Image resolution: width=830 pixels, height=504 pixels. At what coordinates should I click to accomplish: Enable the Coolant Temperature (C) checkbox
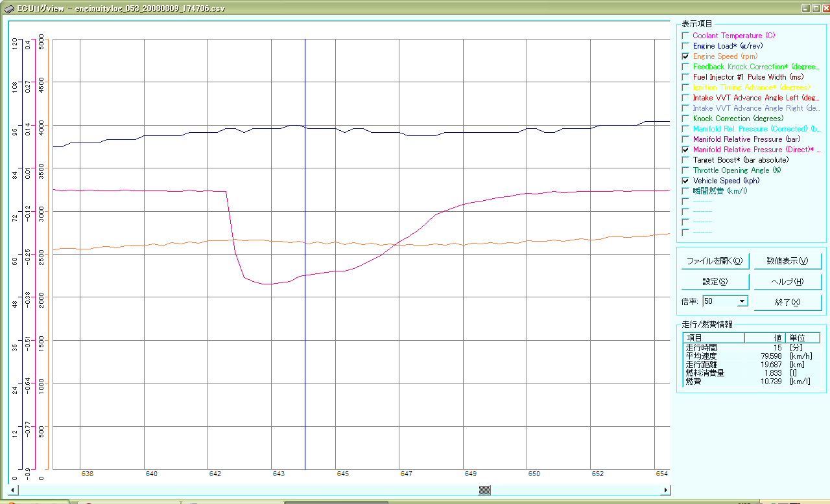coord(685,36)
